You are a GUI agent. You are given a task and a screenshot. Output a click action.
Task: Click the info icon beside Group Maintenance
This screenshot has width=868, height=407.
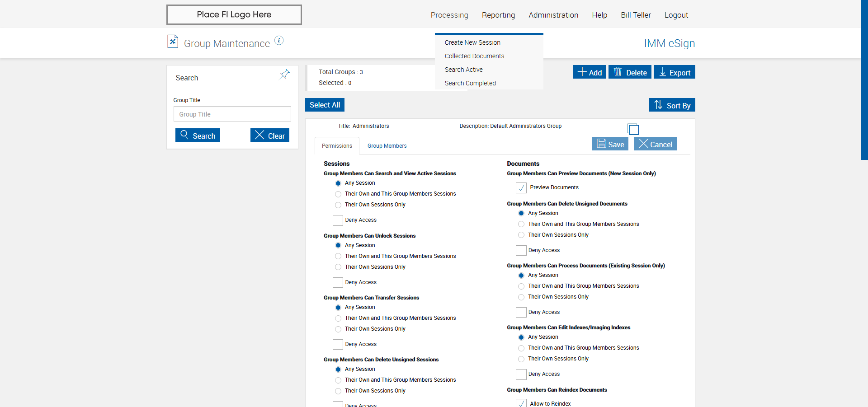tap(279, 41)
